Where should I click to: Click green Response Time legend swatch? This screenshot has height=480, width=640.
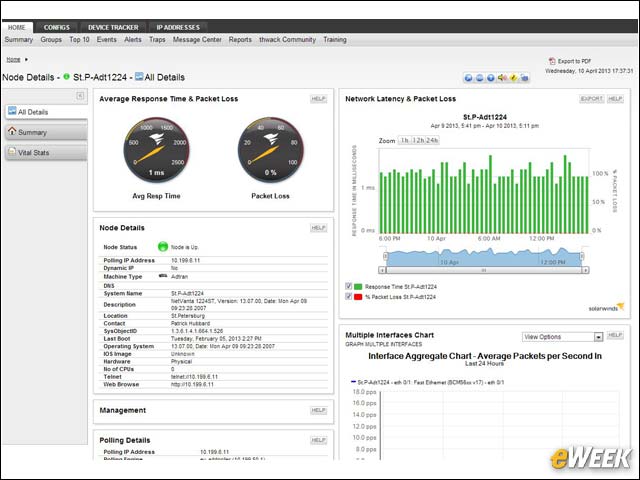(x=358, y=287)
